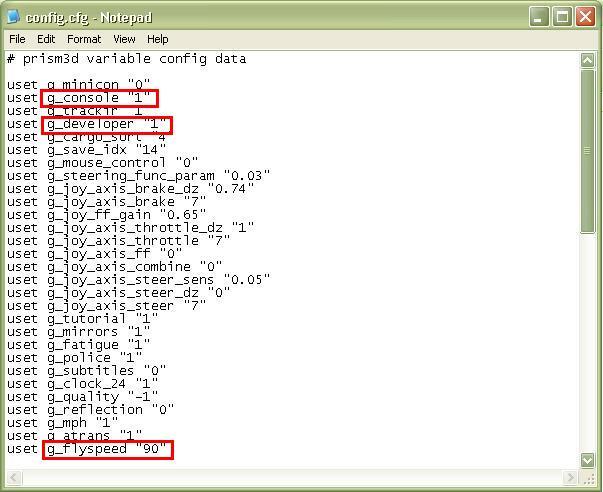The image size is (603, 492).
Task: Click the vertical scrollbar thumb
Action: pos(587,151)
